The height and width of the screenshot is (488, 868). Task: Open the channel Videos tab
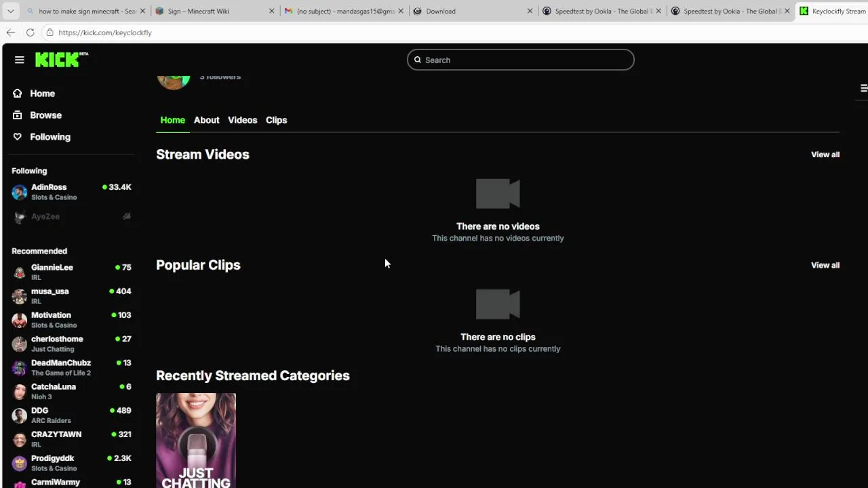click(242, 120)
